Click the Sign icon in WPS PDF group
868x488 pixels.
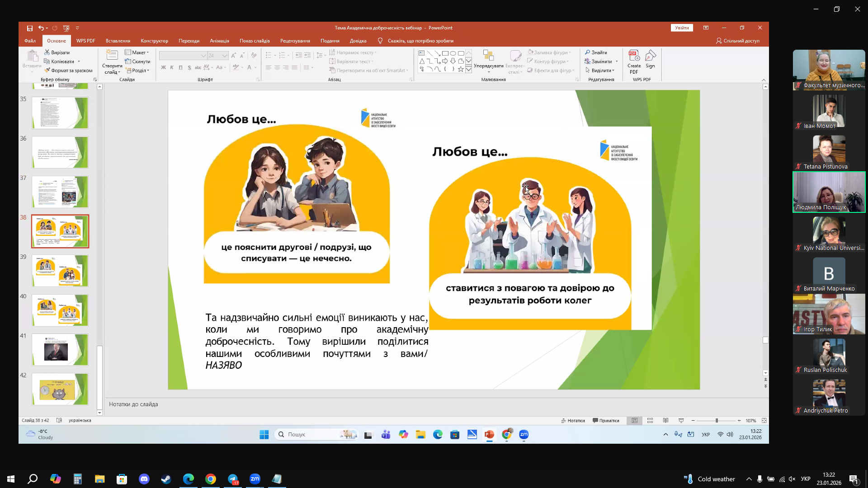(650, 59)
